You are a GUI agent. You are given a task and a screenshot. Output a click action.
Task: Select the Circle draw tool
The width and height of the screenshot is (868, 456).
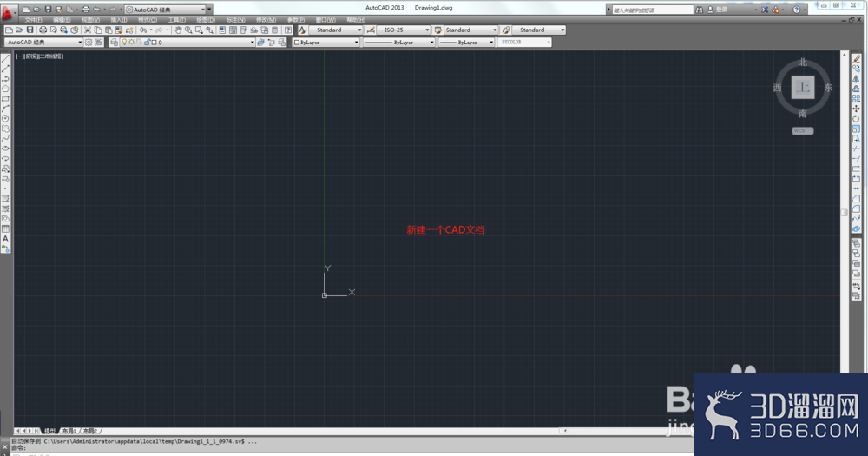coord(5,119)
